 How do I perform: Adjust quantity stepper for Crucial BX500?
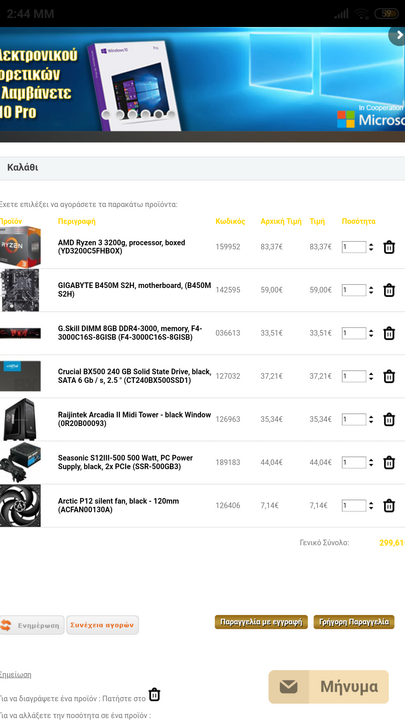371,377
